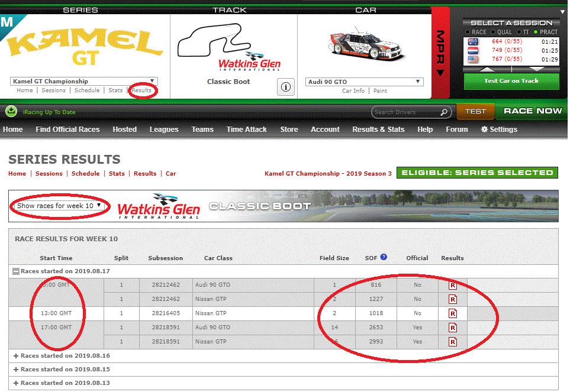Open the Show races for week 10 dropdown
The image size is (570, 392).
[59, 206]
